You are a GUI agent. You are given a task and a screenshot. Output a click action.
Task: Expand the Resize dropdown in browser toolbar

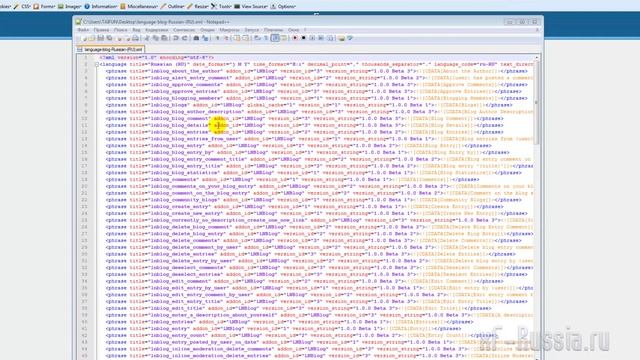click(x=198, y=6)
